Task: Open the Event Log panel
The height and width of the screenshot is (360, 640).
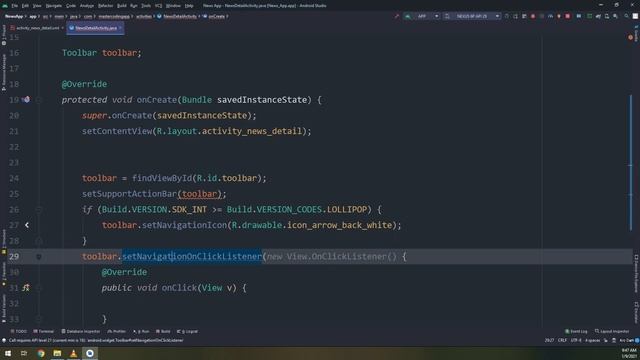Action: [x=576, y=331]
